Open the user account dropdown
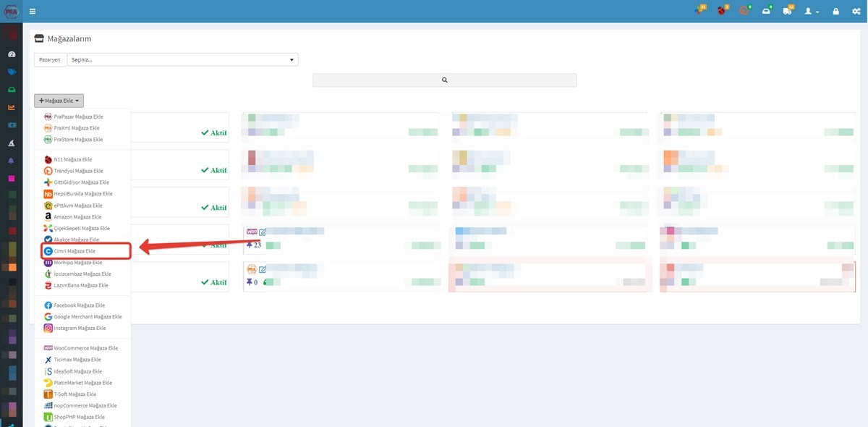Screen dimensions: 868x427 coord(812,12)
